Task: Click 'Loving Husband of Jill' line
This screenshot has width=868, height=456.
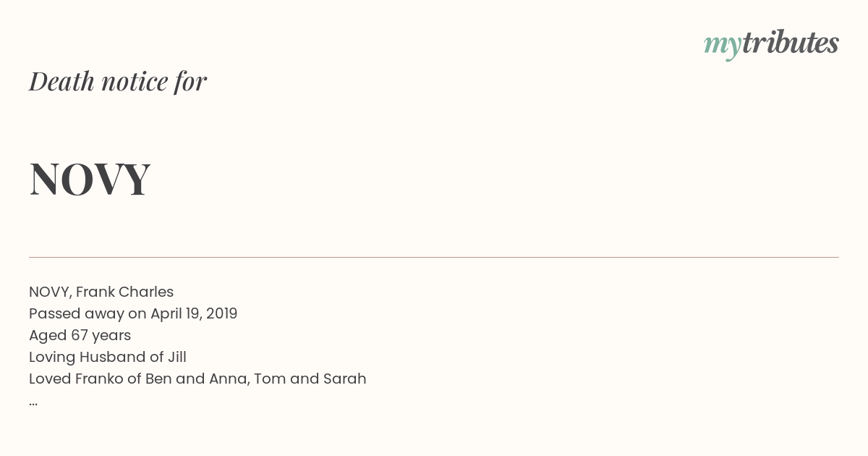Action: tap(108, 357)
